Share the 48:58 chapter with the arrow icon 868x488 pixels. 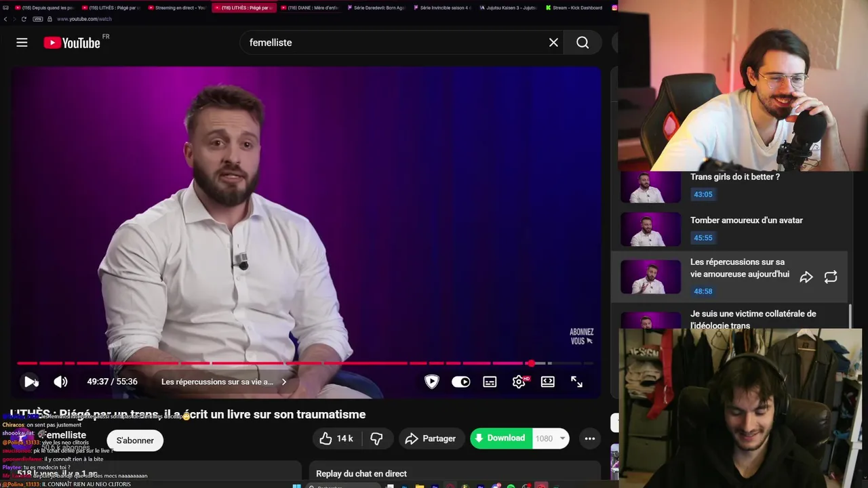(806, 277)
